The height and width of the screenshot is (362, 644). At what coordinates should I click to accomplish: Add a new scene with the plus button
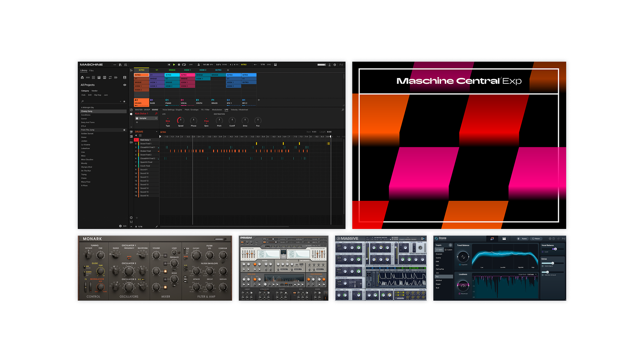point(228,70)
